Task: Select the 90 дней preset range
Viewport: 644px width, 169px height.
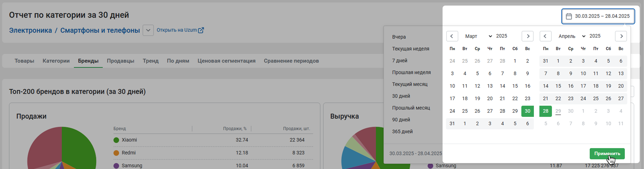Action: 401,120
